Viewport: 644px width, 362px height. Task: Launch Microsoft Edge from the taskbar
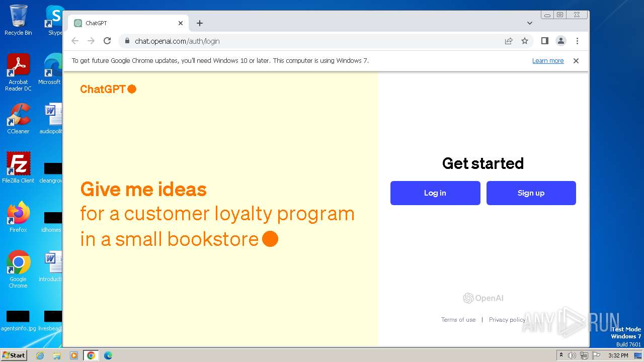click(x=108, y=355)
